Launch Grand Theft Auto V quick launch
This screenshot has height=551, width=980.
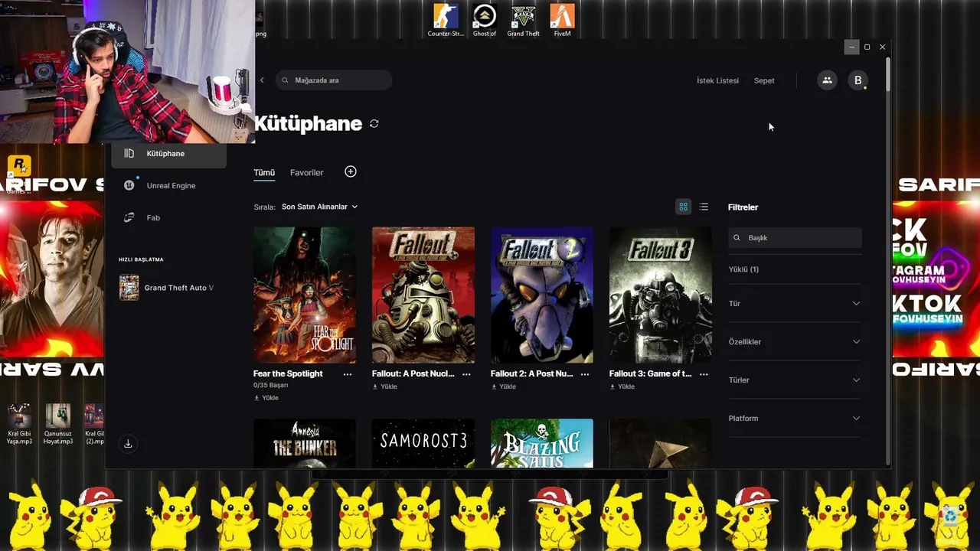click(167, 288)
